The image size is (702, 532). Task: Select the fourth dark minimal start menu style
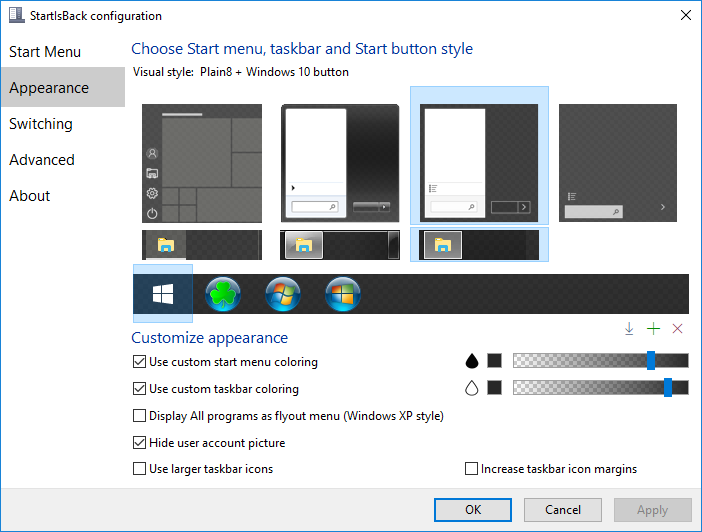pyautogui.click(x=618, y=163)
